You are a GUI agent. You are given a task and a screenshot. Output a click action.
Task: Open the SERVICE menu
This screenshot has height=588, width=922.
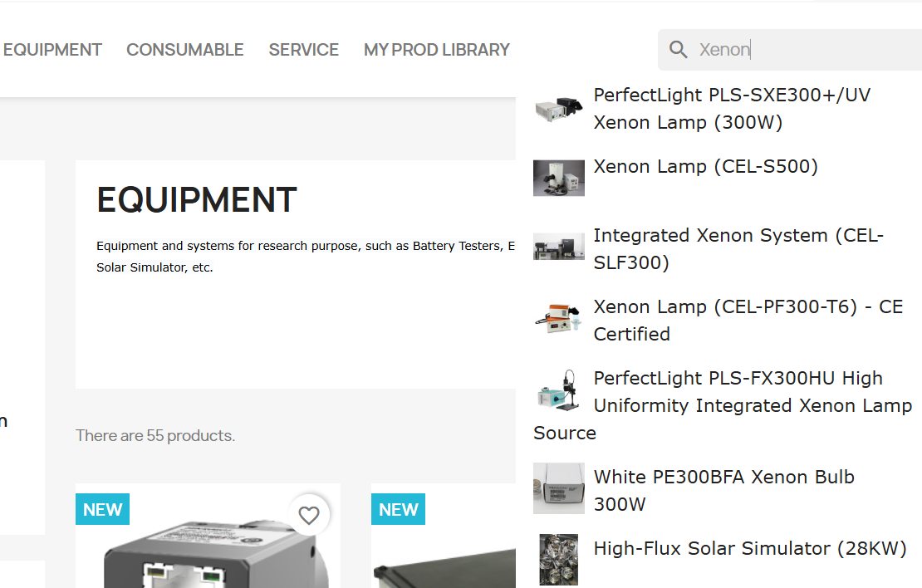click(303, 50)
